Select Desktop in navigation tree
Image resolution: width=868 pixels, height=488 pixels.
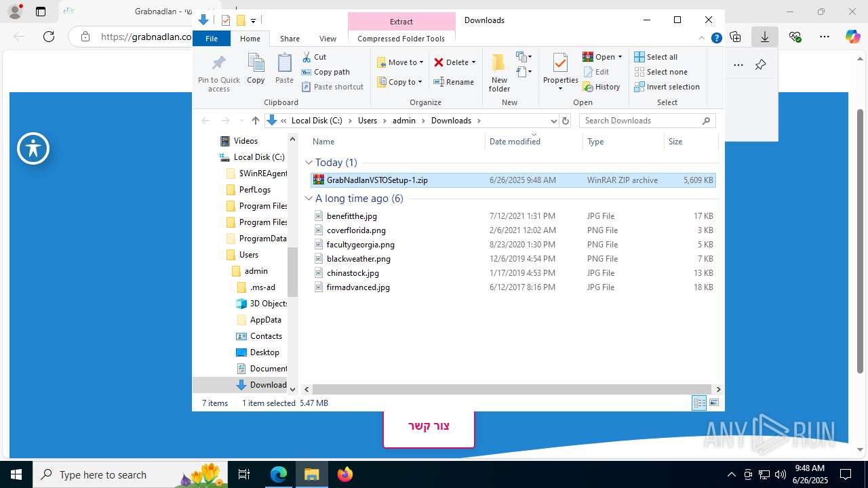tap(264, 352)
